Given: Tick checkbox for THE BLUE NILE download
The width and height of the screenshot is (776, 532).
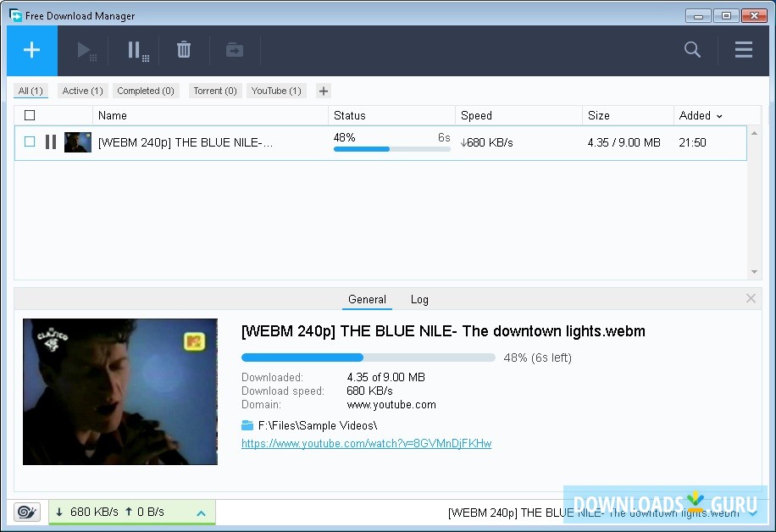Looking at the screenshot, I should [30, 142].
